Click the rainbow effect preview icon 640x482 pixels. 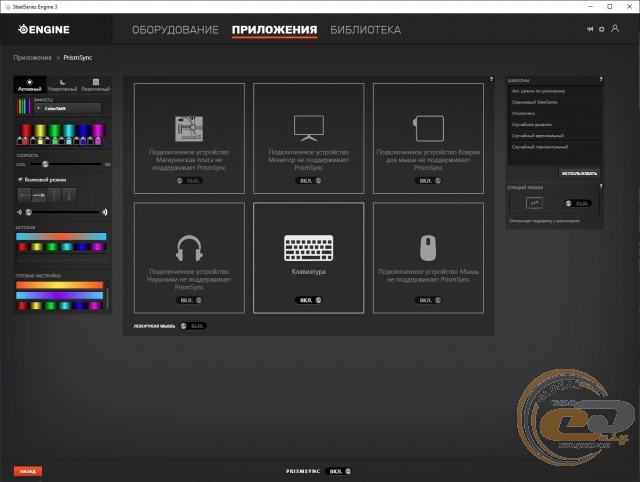click(x=24, y=107)
